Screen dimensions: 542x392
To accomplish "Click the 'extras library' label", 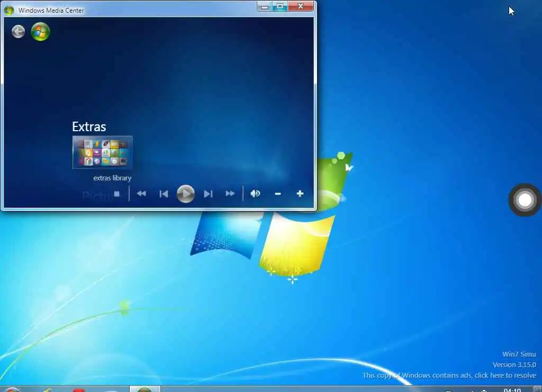I will click(x=112, y=178).
